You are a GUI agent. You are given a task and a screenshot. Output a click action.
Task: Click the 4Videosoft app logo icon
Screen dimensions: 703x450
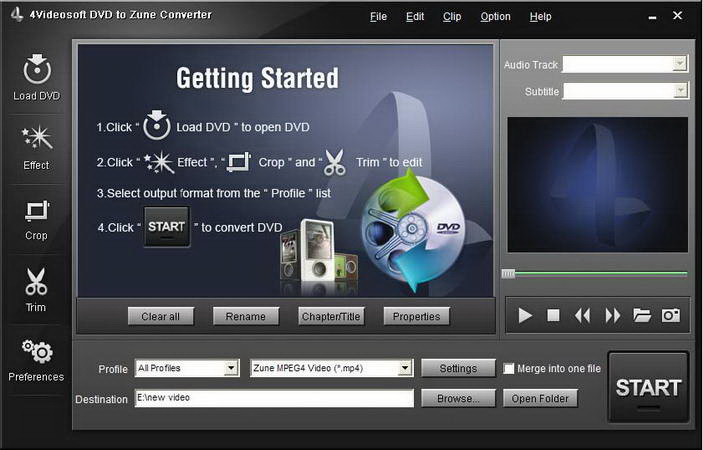(x=17, y=15)
